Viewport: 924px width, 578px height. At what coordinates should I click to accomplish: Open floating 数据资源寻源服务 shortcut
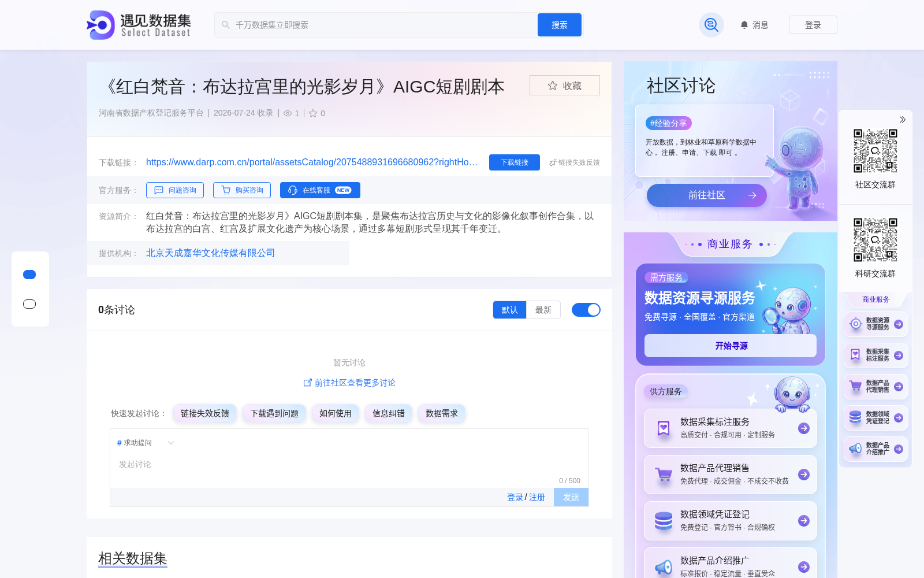point(876,324)
